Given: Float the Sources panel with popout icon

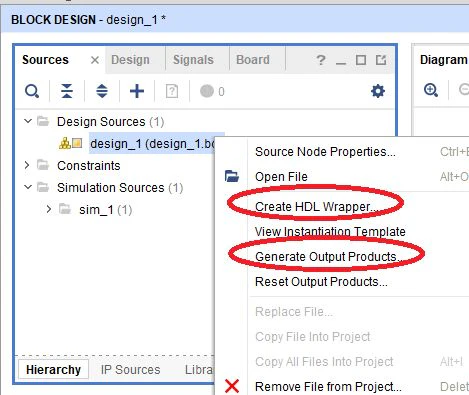Looking at the screenshot, I should pyautogui.click(x=381, y=60).
